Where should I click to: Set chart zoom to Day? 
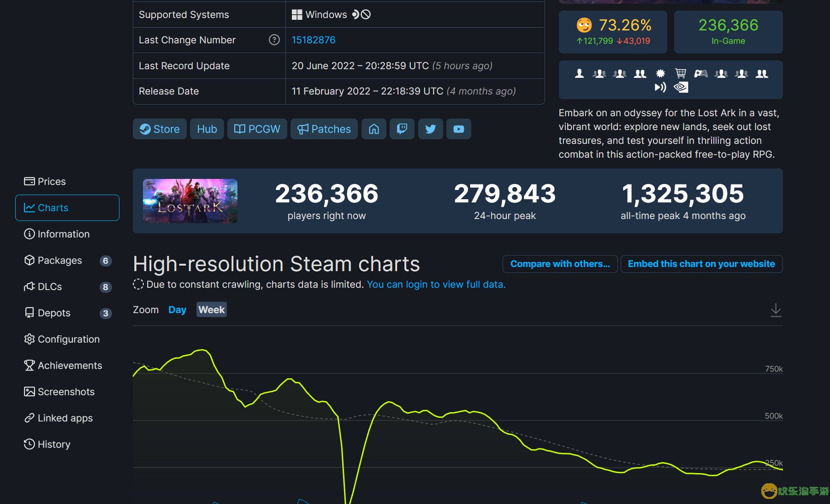coord(177,310)
